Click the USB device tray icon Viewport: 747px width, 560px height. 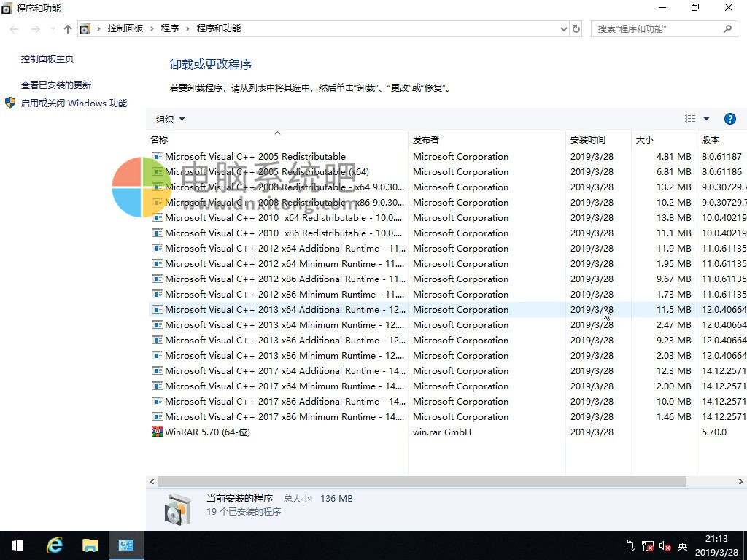coord(630,545)
